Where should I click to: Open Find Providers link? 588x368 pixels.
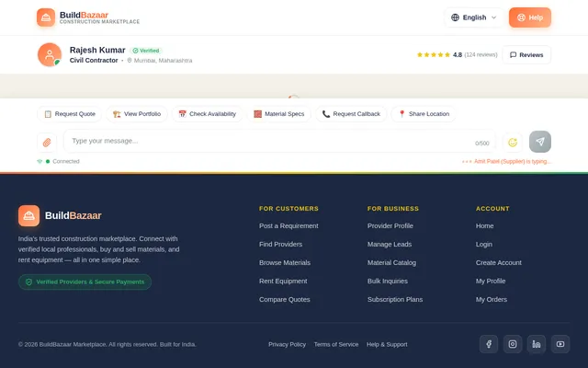point(280,244)
